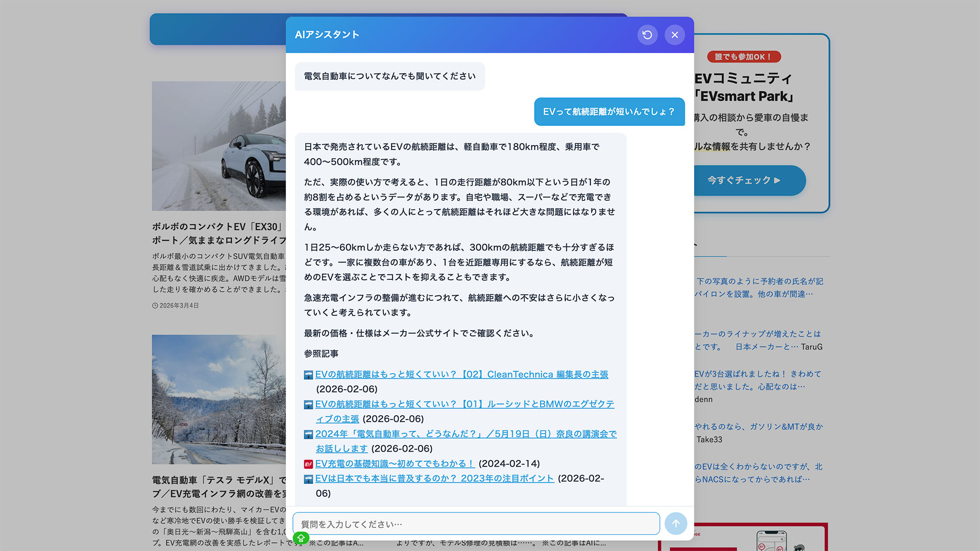The image size is (980, 551).
Task: Open 2024年 奈良の講演会 reference link
Action: coord(465,434)
